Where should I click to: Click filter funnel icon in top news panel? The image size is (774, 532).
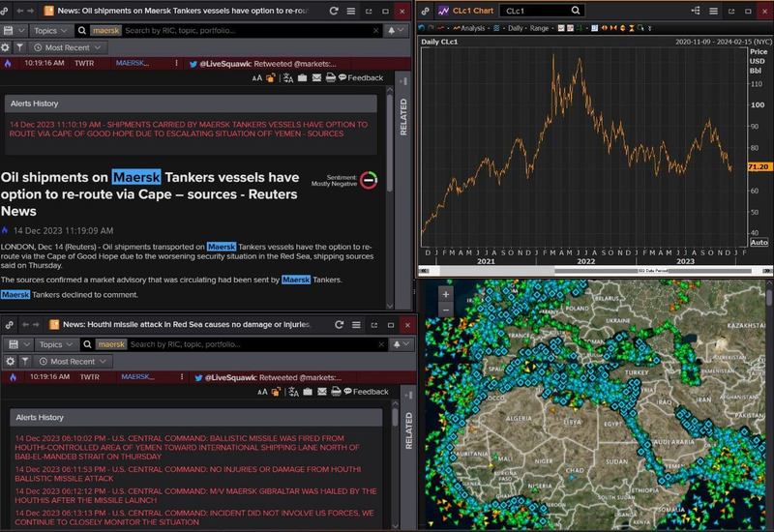(19, 47)
